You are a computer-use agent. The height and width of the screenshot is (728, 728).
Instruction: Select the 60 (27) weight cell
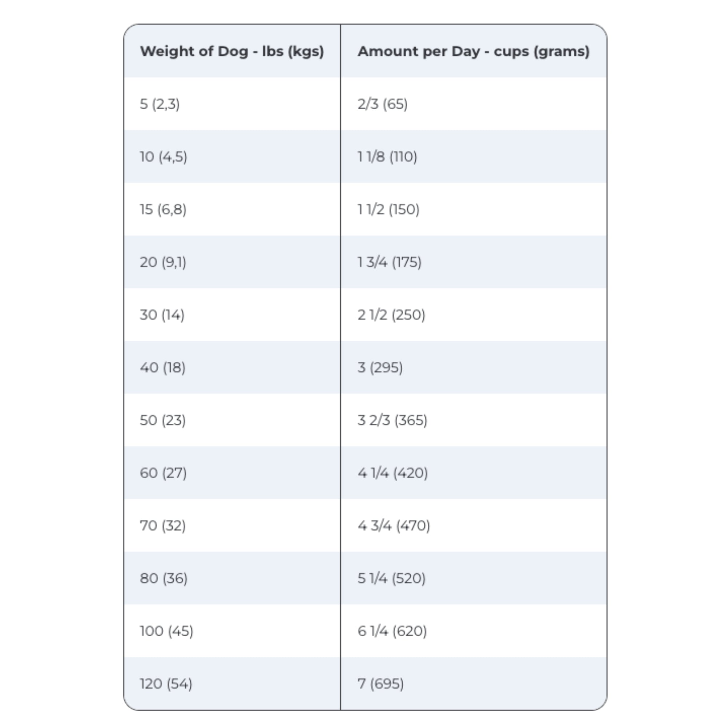point(163,473)
